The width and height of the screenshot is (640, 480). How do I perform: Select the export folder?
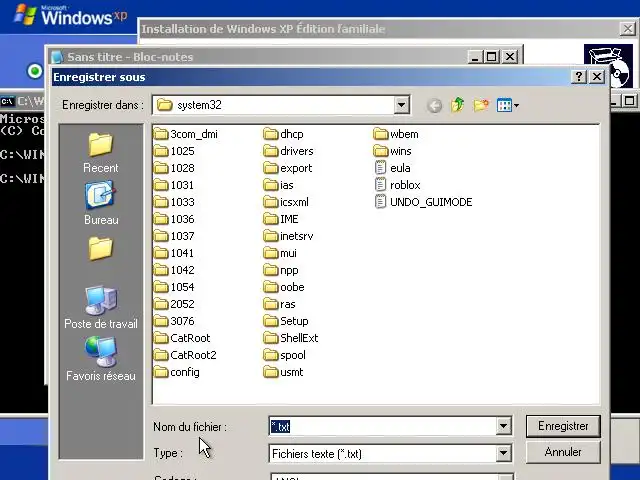pyautogui.click(x=288, y=168)
